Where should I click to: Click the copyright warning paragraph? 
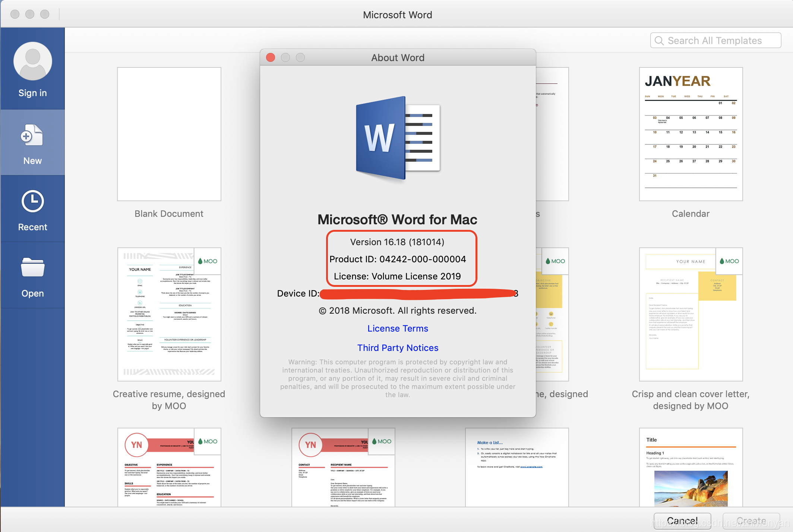398,378
